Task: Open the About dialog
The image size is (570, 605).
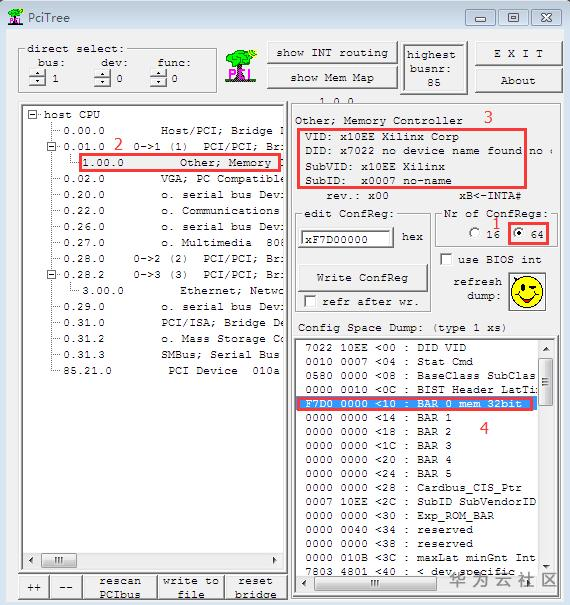Action: (518, 81)
